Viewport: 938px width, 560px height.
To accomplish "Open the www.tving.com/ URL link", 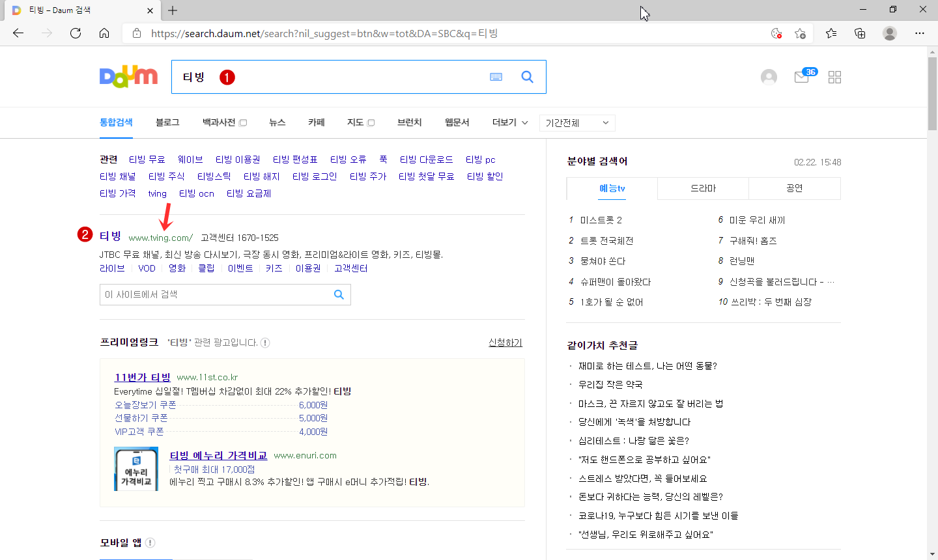I will click(x=161, y=238).
